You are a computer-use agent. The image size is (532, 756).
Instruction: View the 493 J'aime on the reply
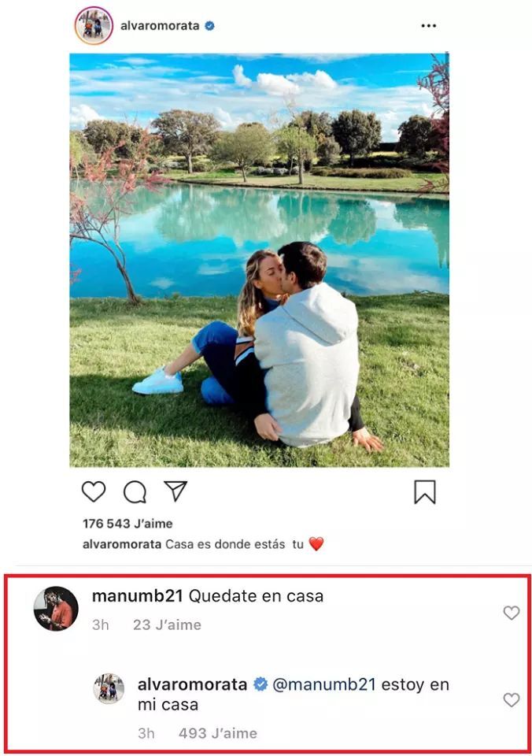point(218,733)
